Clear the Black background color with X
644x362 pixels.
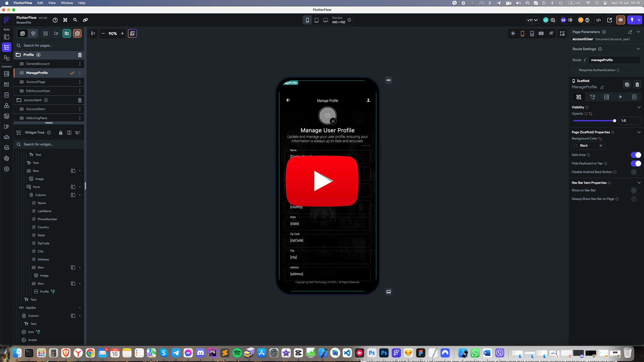coord(601,146)
